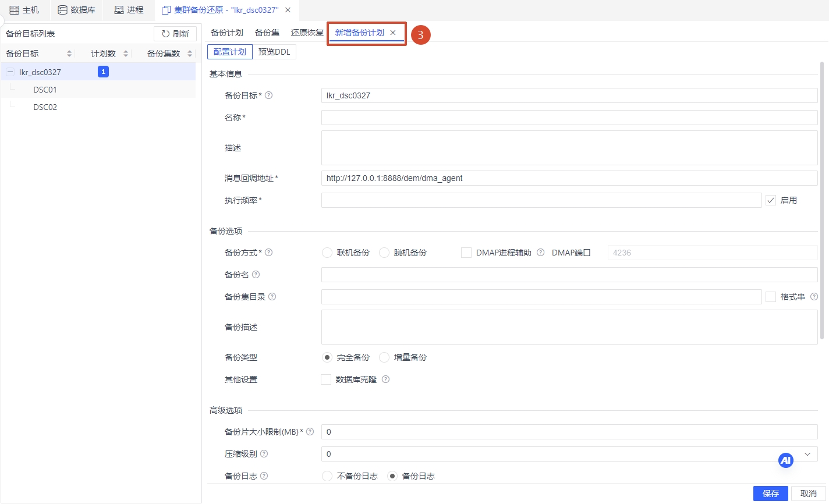
Task: Open the 主机 tab
Action: click(24, 10)
